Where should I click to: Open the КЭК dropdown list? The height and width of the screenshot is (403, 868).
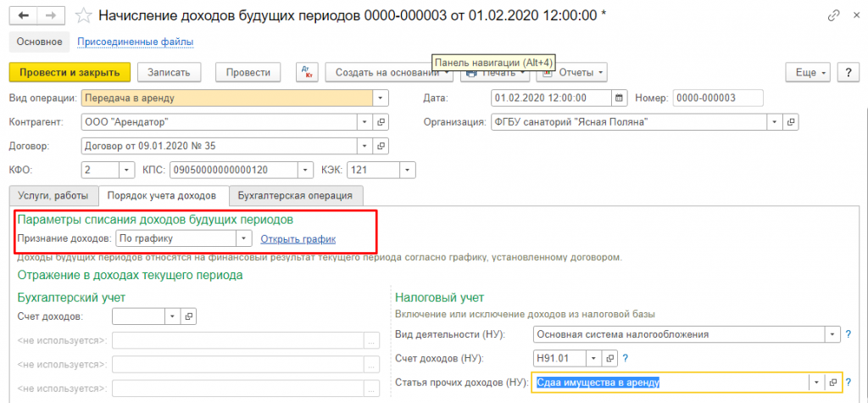(408, 170)
